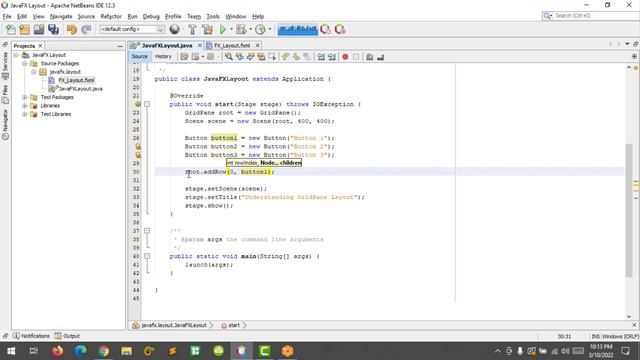640x360 pixels.
Task: Open the Navigate menu
Action: (x=61, y=16)
